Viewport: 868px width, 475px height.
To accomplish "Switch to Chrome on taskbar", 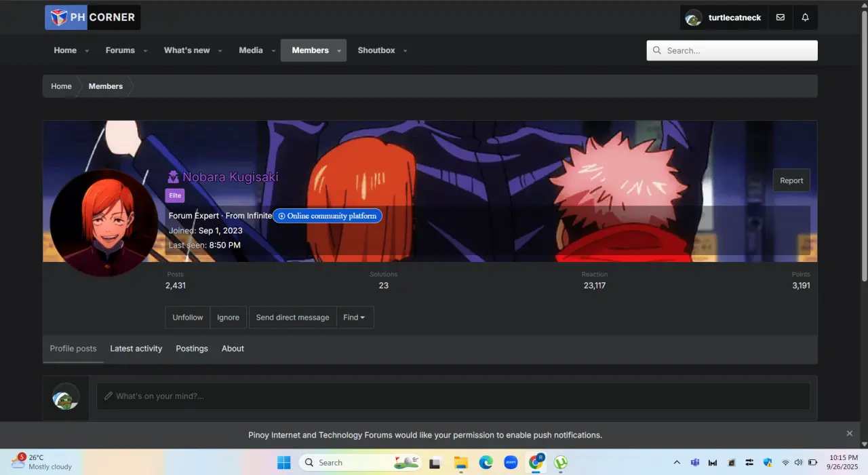I will click(x=536, y=463).
